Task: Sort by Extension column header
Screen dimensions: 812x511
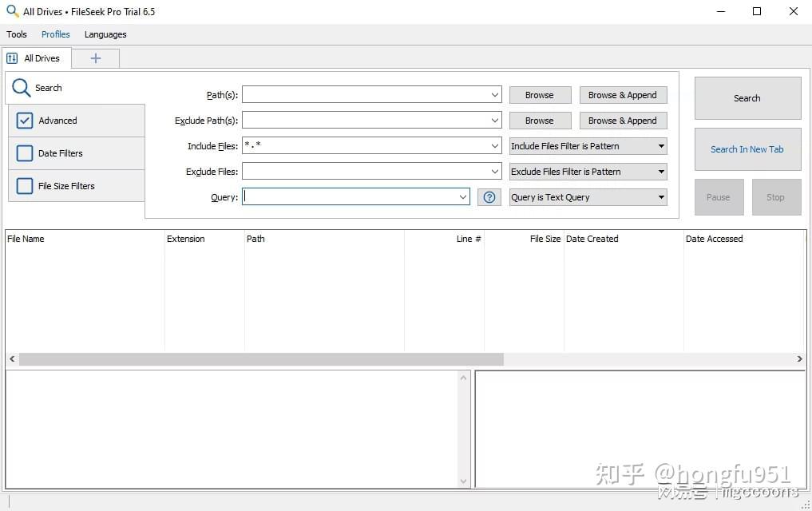Action: point(204,239)
